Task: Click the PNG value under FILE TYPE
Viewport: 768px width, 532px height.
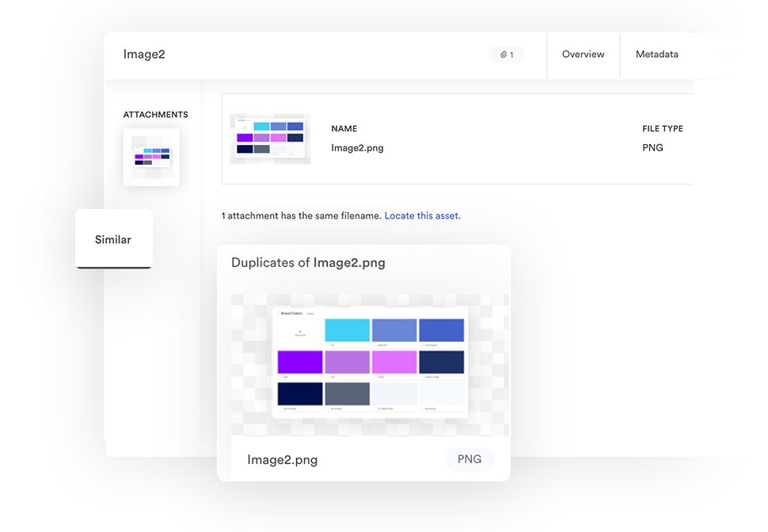Action: coord(652,148)
